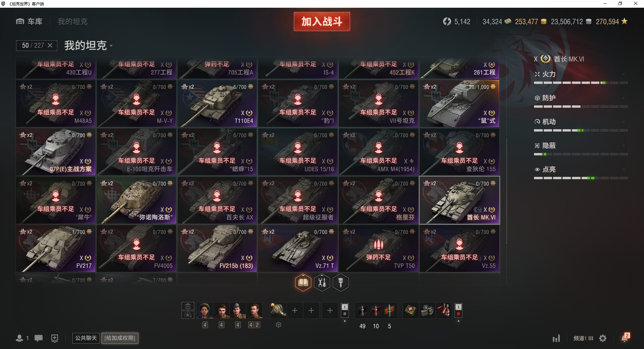
Task: Open the crew book hexagon icon
Action: (303, 283)
